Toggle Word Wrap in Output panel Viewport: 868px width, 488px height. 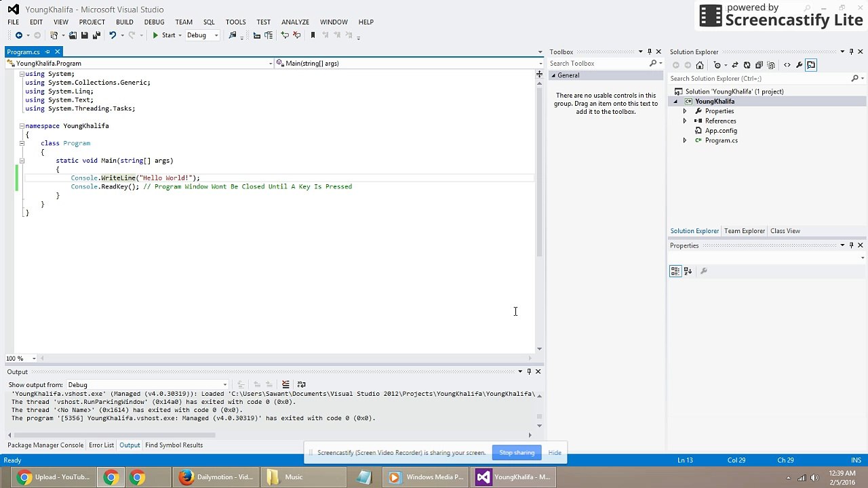click(302, 385)
